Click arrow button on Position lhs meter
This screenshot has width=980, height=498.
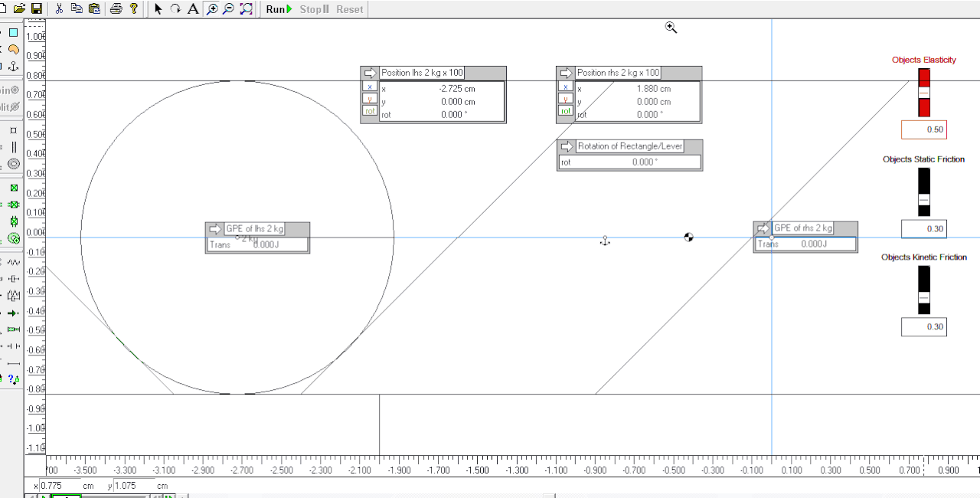pyautogui.click(x=370, y=73)
